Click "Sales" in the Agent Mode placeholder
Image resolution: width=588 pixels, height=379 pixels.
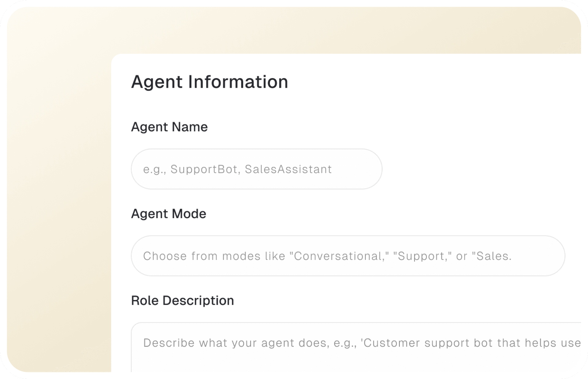[492, 256]
